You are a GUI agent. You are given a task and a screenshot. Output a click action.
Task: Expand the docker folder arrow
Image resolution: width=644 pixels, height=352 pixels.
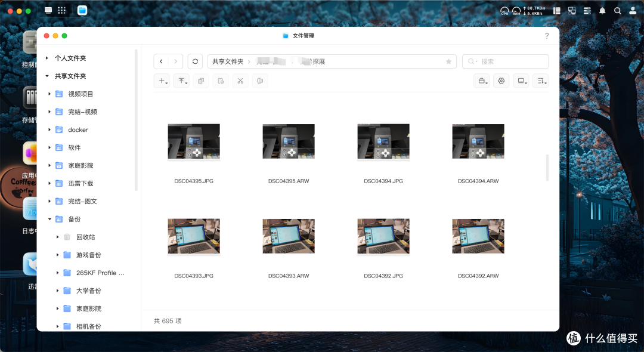(49, 130)
